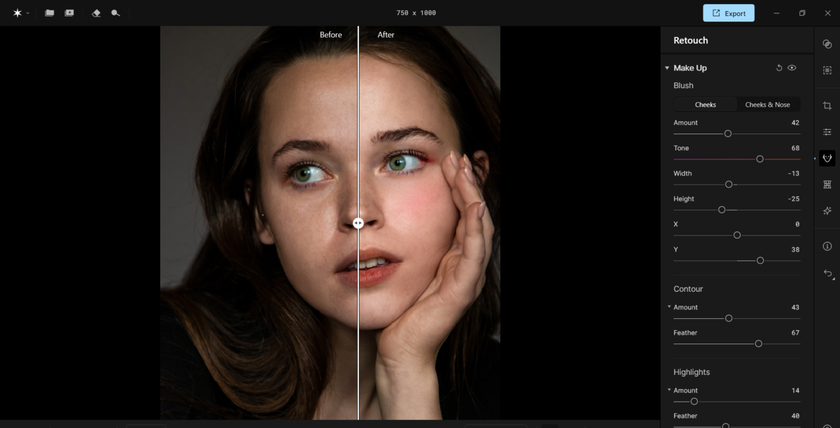Show image info with the info icon

827,246
